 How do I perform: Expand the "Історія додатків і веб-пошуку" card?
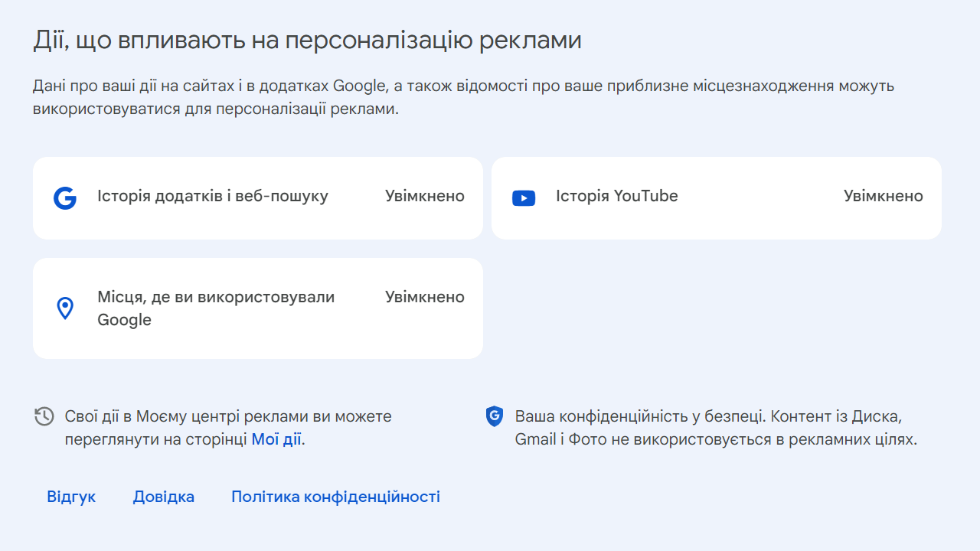257,197
